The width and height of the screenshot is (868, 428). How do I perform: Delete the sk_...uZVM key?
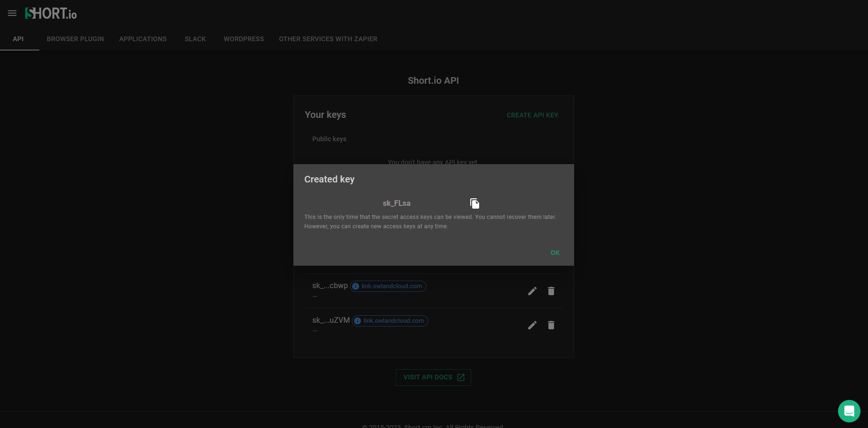coord(551,325)
